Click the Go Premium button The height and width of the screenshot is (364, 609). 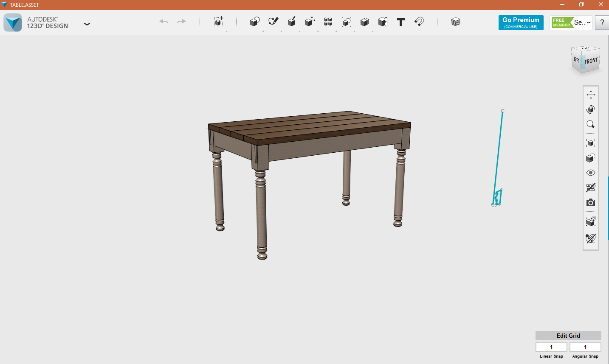(521, 22)
